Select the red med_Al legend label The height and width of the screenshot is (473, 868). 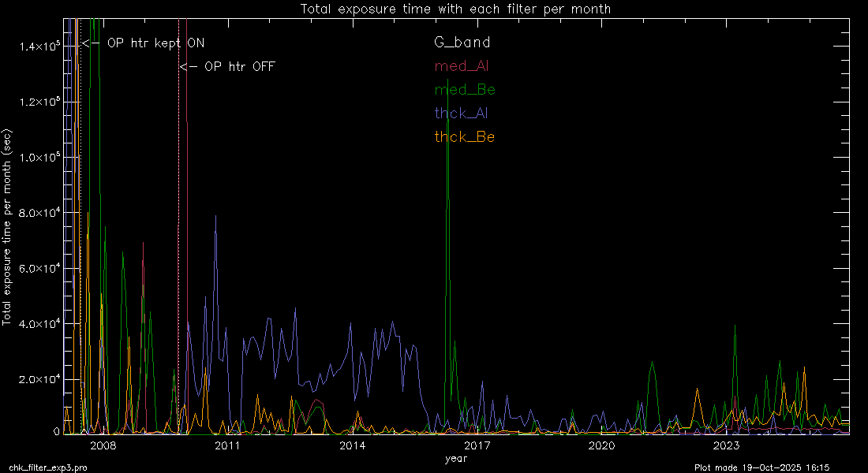pos(462,66)
